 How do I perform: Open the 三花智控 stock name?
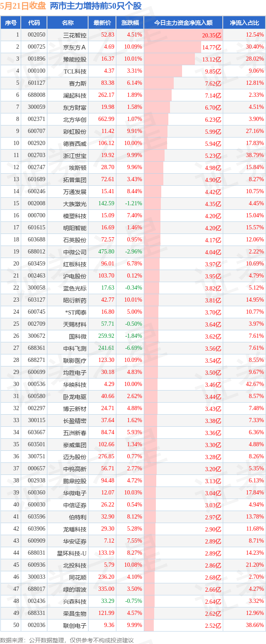75,35
